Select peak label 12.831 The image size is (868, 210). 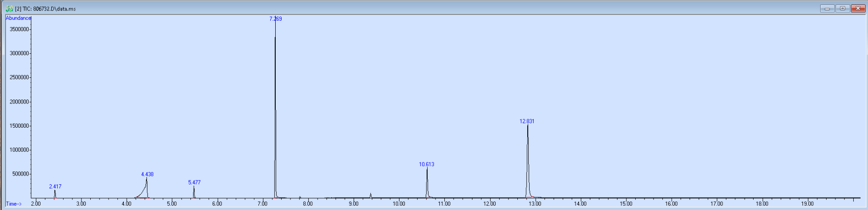[527, 121]
